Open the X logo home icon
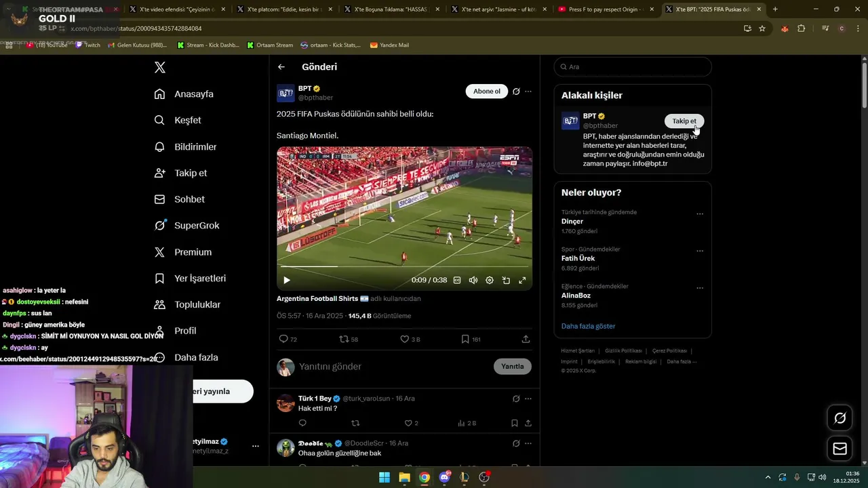 (x=160, y=67)
